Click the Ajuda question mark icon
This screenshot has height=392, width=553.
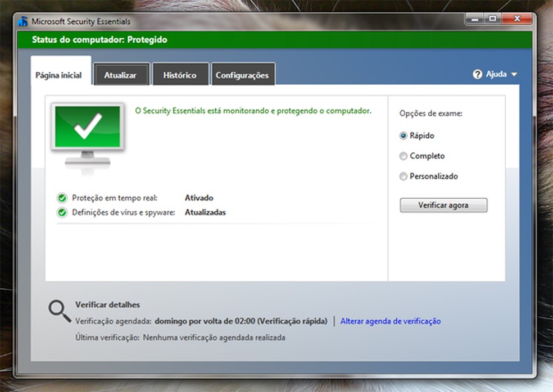(x=477, y=74)
